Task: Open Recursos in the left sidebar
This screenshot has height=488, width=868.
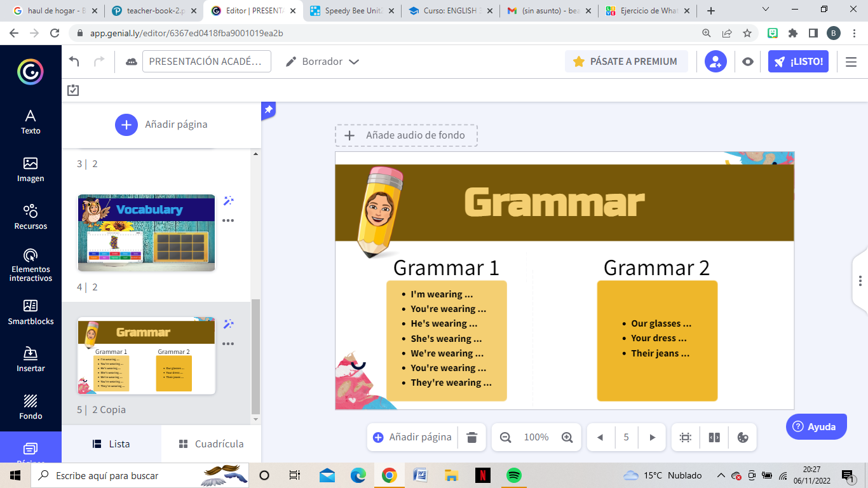Action: click(x=31, y=217)
